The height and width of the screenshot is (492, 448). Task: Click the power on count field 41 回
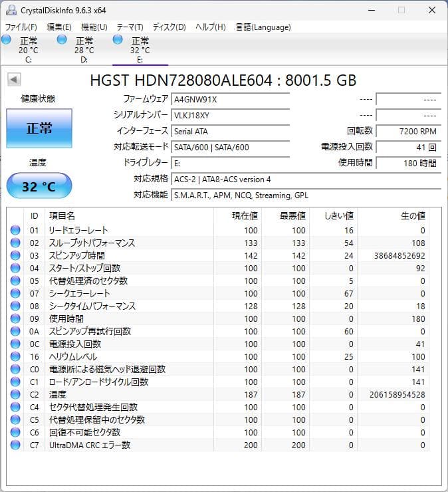click(x=409, y=147)
